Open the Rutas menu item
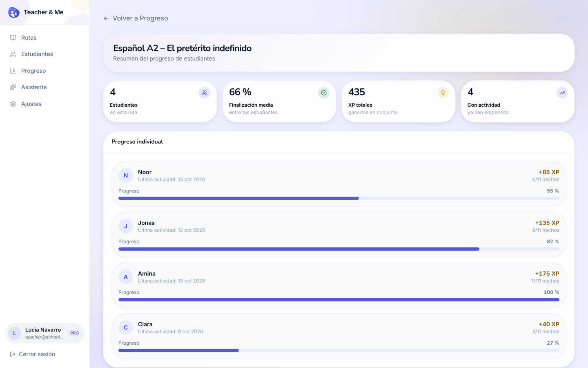The height and width of the screenshot is (368, 588). tap(45, 38)
